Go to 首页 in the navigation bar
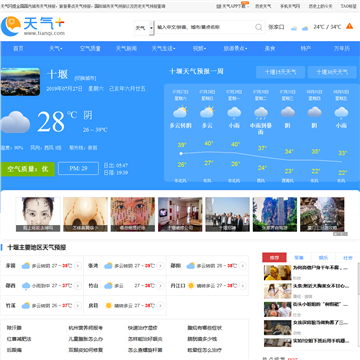The height and width of the screenshot is (360, 360). (18, 49)
